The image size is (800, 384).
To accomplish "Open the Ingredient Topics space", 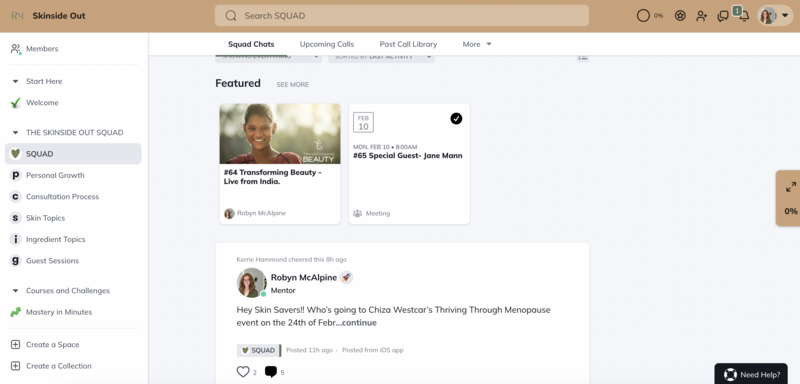I will click(x=56, y=240).
